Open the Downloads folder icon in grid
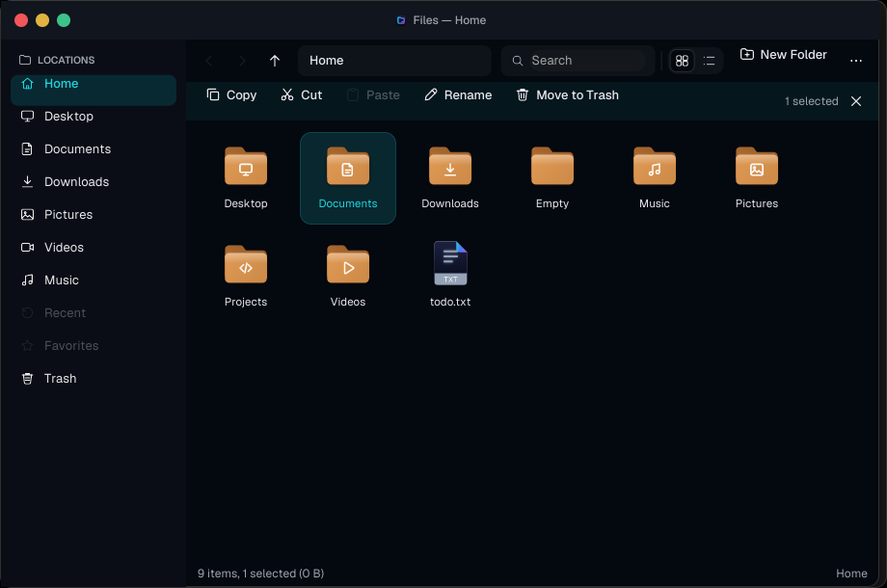Screen dimensions: 887x588 point(449,166)
